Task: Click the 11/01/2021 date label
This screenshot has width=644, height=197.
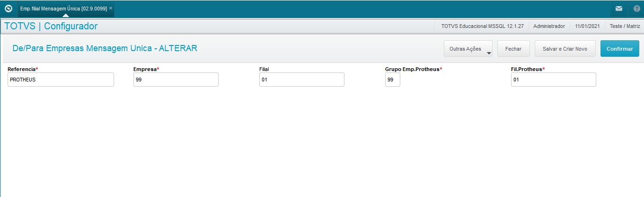Action: [587, 27]
